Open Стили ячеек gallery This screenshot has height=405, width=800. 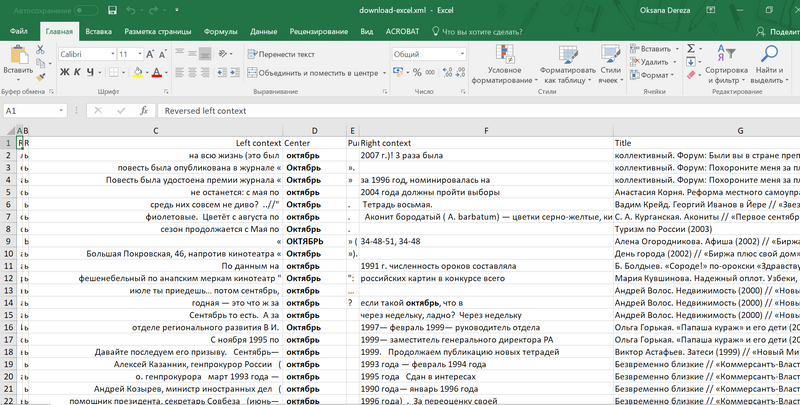click(611, 64)
